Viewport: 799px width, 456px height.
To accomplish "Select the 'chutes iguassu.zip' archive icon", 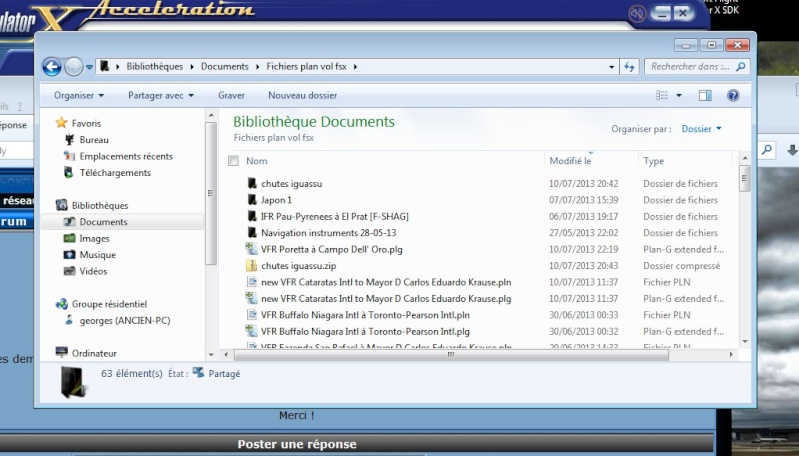I will coord(252,265).
